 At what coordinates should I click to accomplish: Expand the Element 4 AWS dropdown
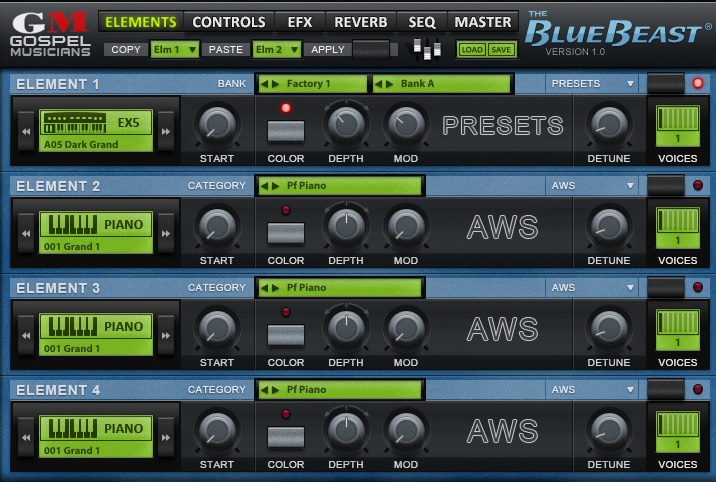click(592, 389)
